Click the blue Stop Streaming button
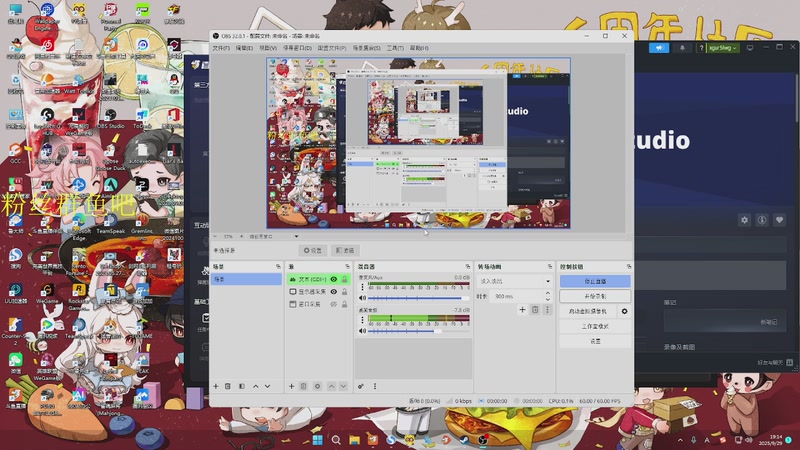 tap(595, 281)
